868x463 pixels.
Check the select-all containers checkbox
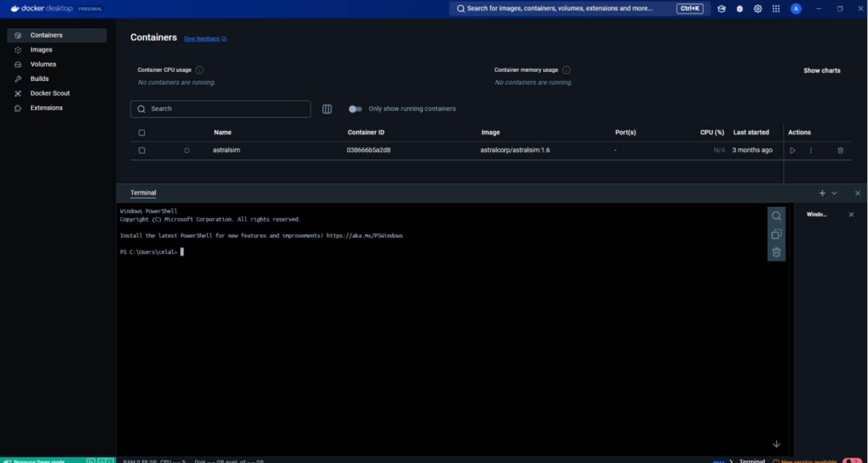pyautogui.click(x=142, y=133)
